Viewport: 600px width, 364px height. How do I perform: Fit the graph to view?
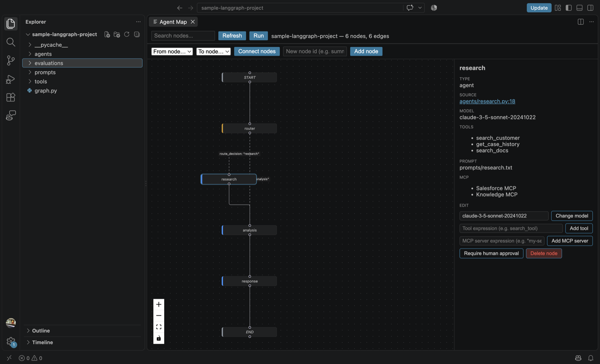click(x=159, y=327)
